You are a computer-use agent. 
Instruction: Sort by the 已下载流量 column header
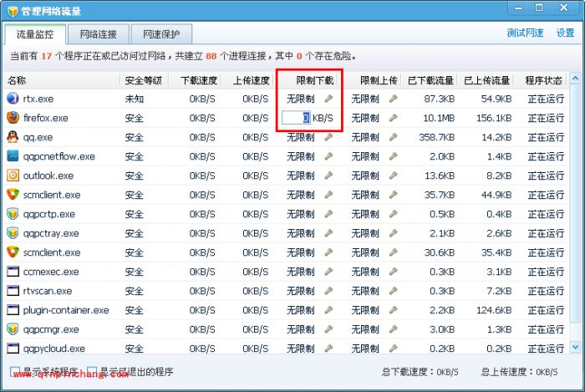coord(430,80)
